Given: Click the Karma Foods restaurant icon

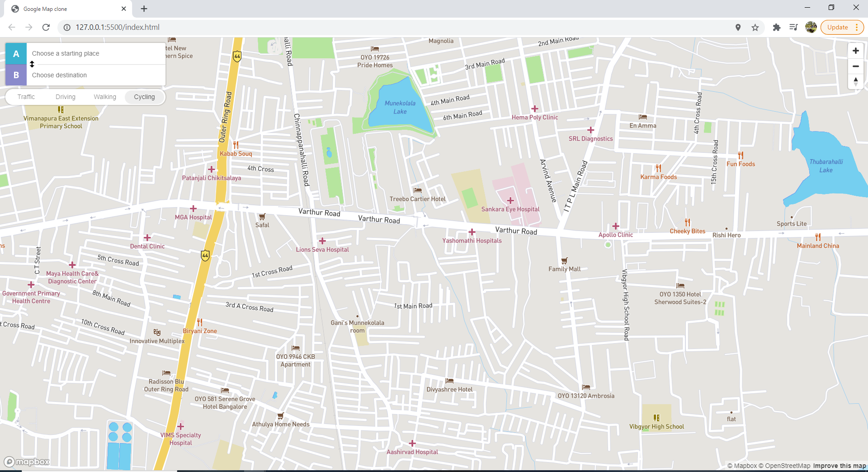Looking at the screenshot, I should pyautogui.click(x=658, y=168).
